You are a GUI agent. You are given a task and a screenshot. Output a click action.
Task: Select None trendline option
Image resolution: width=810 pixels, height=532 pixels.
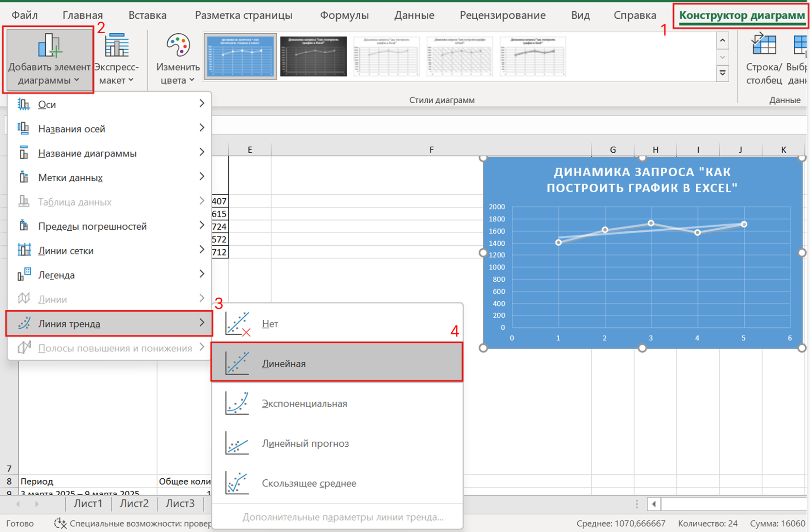(x=270, y=323)
